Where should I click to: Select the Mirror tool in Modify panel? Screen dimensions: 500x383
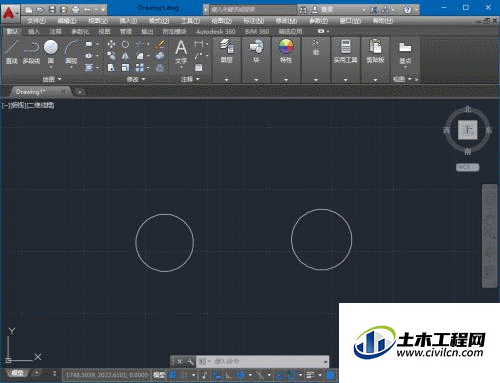pos(125,56)
